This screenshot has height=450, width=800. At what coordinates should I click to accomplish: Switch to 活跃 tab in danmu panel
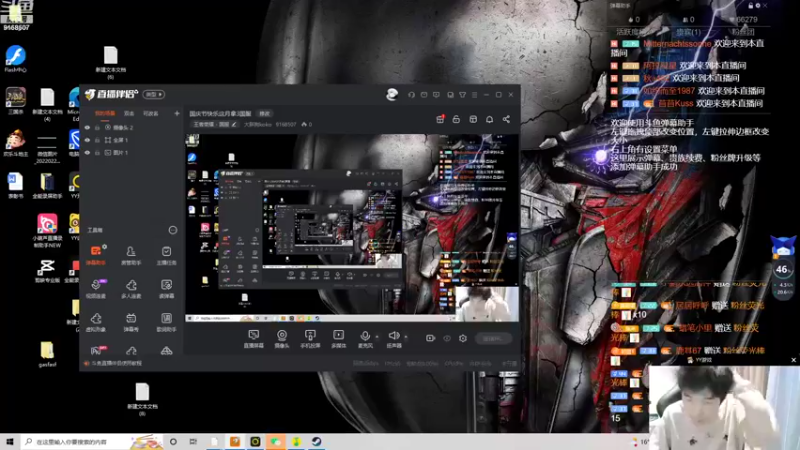point(630,32)
